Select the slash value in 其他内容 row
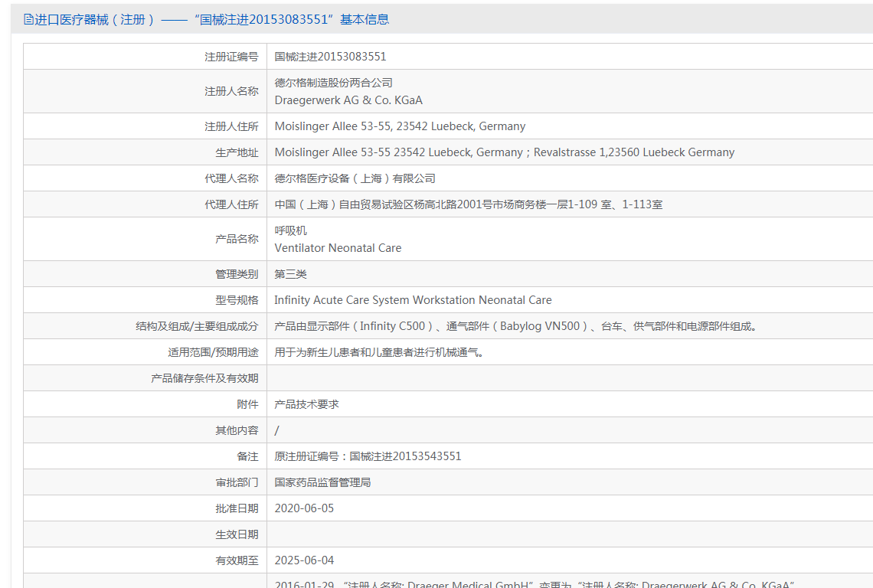 (276, 431)
